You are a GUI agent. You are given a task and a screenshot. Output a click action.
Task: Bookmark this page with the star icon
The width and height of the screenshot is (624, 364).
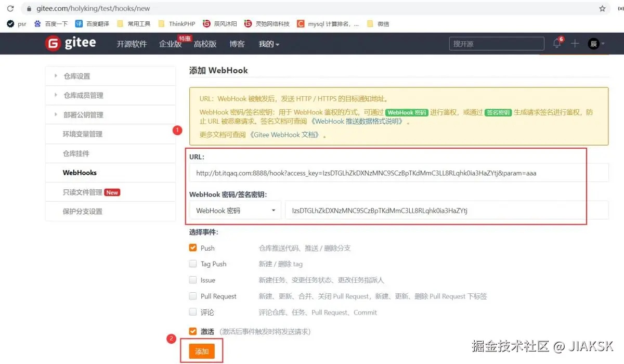tap(602, 9)
